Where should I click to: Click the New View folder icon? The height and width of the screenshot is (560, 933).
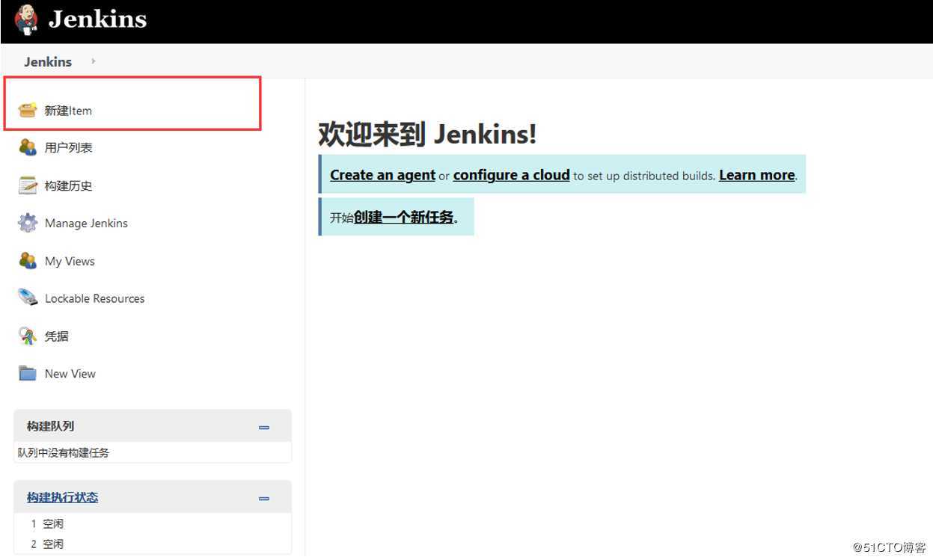click(28, 373)
